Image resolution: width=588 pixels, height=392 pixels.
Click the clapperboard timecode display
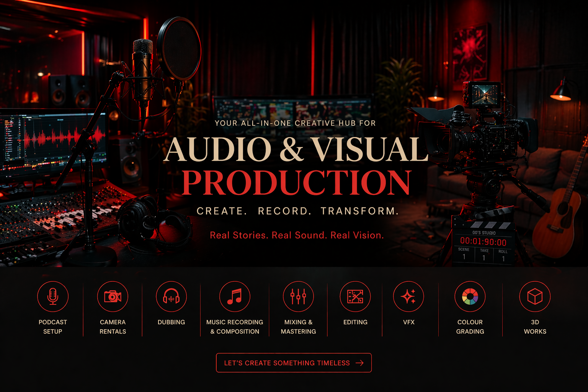pyautogui.click(x=483, y=242)
